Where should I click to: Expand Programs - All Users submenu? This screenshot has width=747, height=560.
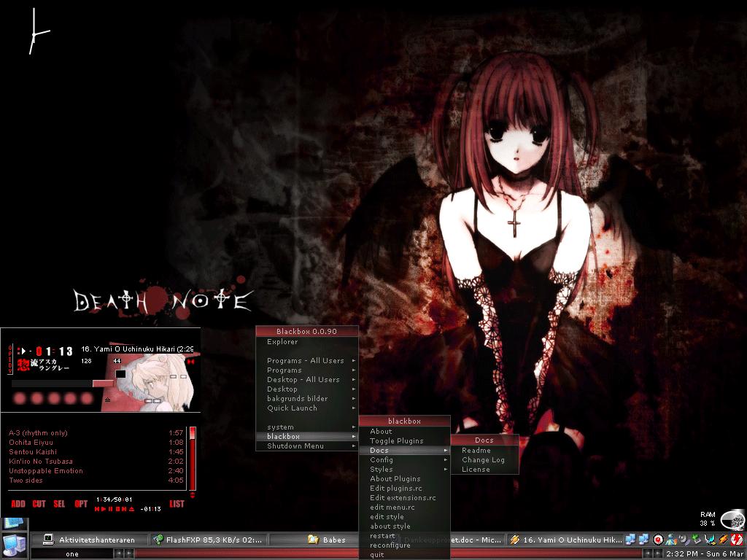pyautogui.click(x=307, y=360)
